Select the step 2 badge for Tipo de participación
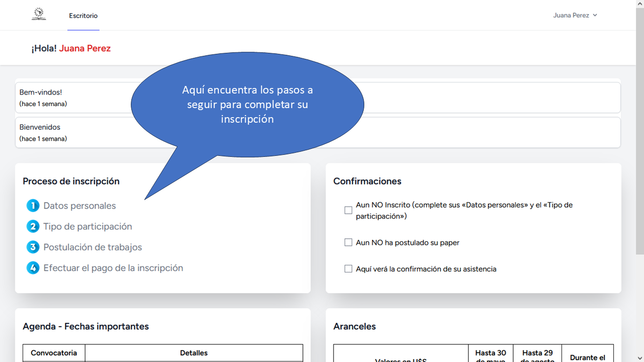644x362 pixels. point(33,226)
